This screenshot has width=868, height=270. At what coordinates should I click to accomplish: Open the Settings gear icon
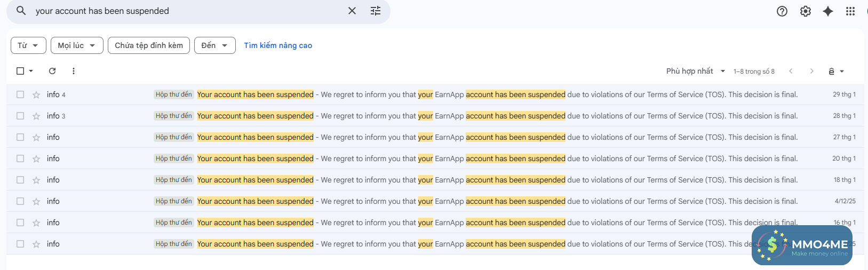pyautogui.click(x=806, y=11)
